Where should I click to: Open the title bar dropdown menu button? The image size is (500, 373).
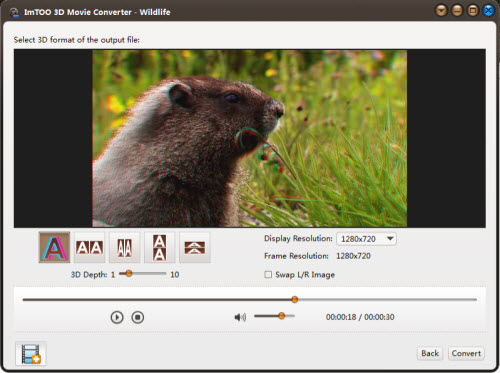[441, 11]
